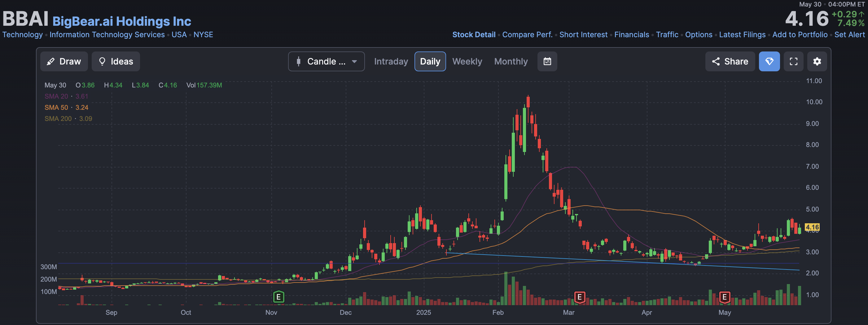Share the chart
The image size is (868, 325).
730,61
